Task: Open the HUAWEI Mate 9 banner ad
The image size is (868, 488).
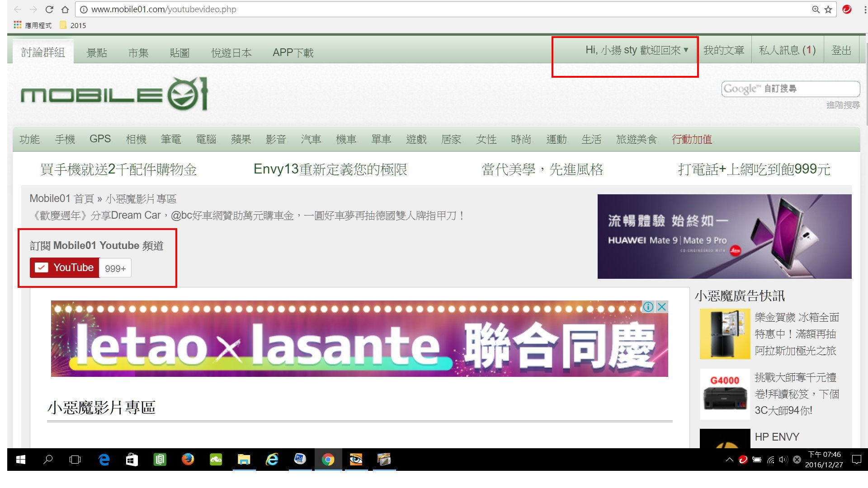Action: (x=724, y=236)
